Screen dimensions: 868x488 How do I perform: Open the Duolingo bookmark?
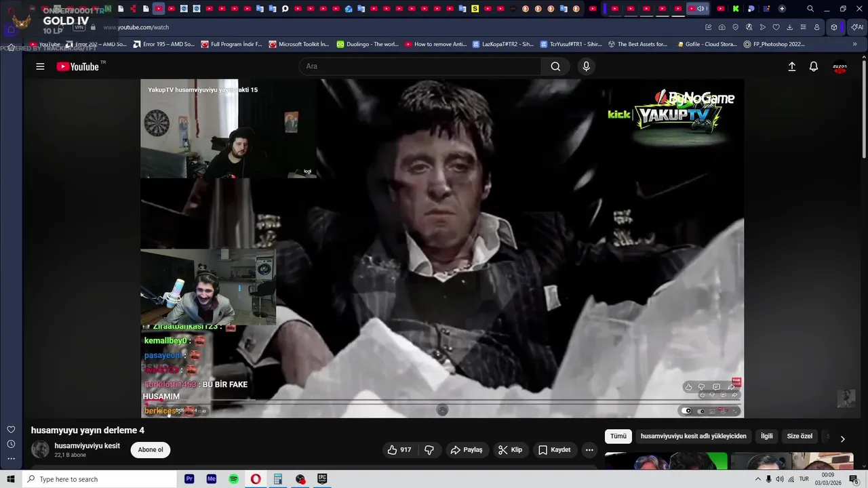368,44
